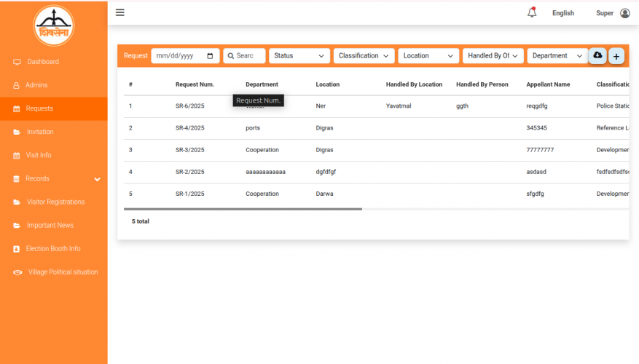Click the search magnifier icon
Screen dimensions: 639x364
pos(231,56)
